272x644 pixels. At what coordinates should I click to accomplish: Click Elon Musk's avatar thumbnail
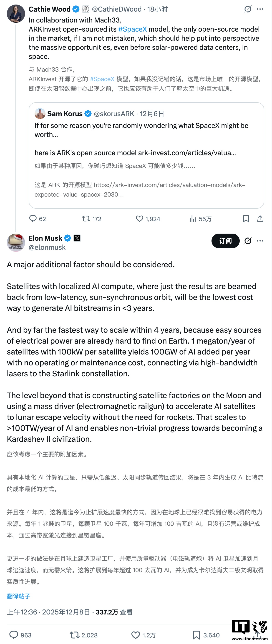(15, 242)
